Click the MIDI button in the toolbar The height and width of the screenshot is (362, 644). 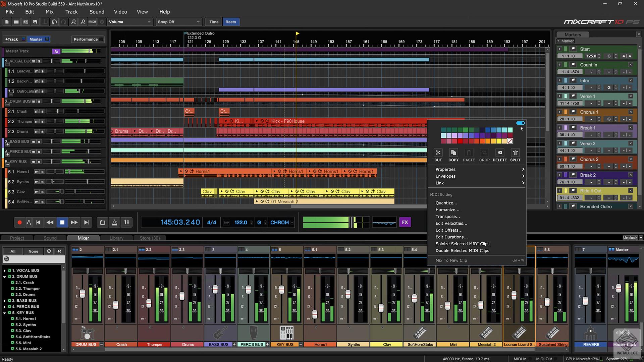[x=92, y=22]
